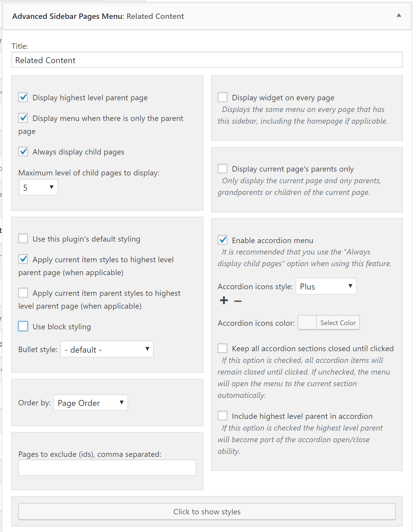415x532 pixels.
Task: Enable Use block styling
Action: point(23,326)
